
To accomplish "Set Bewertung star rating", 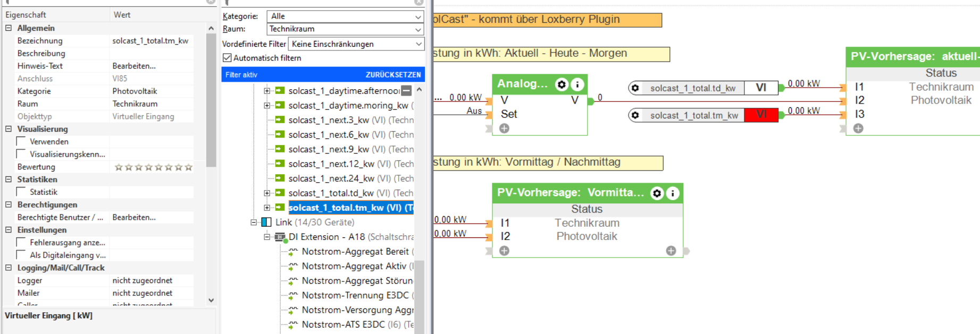I will click(154, 167).
